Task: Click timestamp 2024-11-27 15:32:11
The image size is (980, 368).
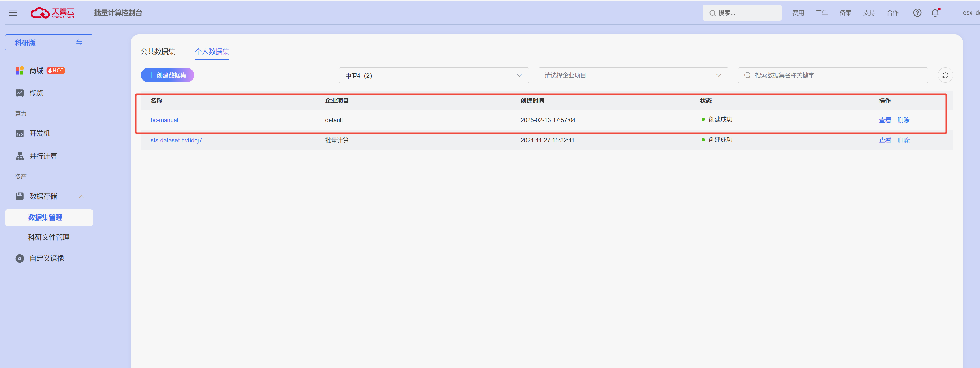Action: click(x=547, y=140)
